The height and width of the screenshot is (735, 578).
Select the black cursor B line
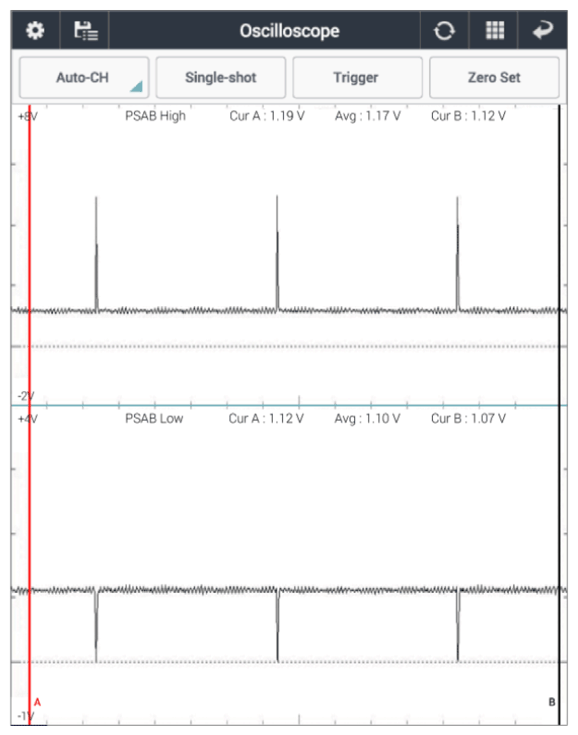pyautogui.click(x=559, y=415)
